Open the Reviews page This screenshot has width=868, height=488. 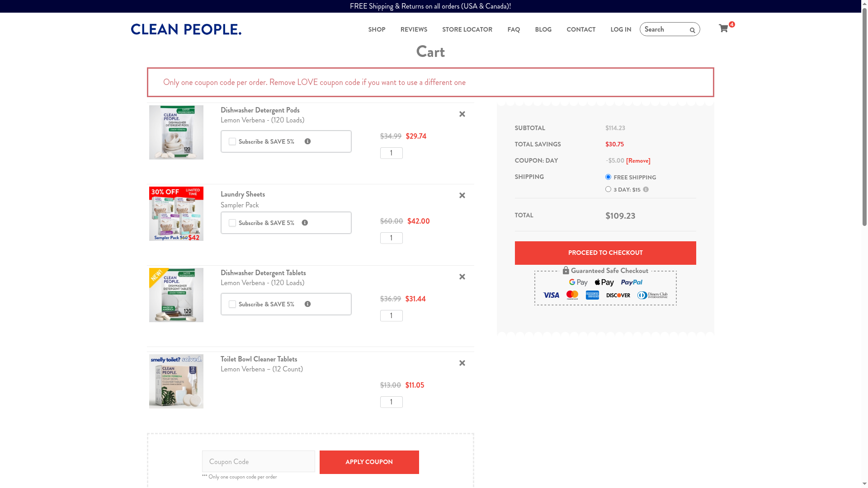tap(414, 29)
